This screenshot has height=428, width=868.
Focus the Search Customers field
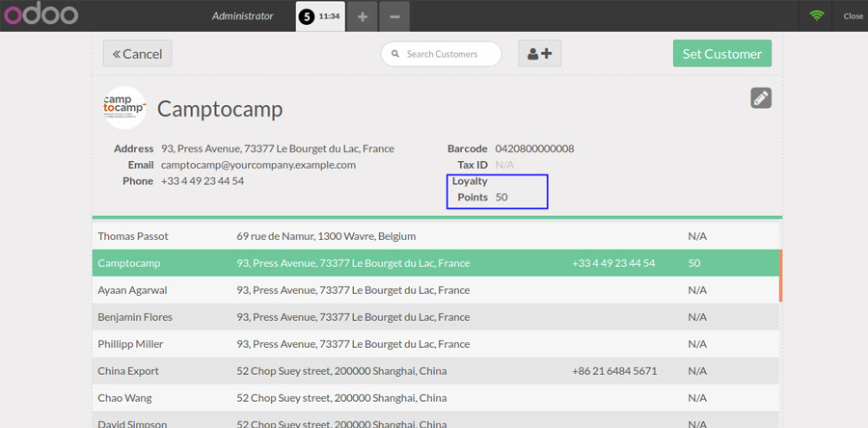pos(441,54)
